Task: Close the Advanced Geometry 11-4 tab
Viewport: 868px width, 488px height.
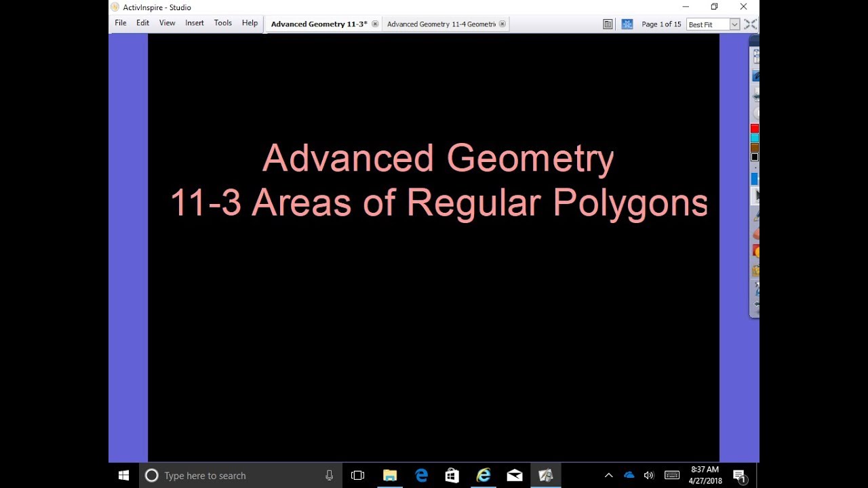Action: pos(502,24)
